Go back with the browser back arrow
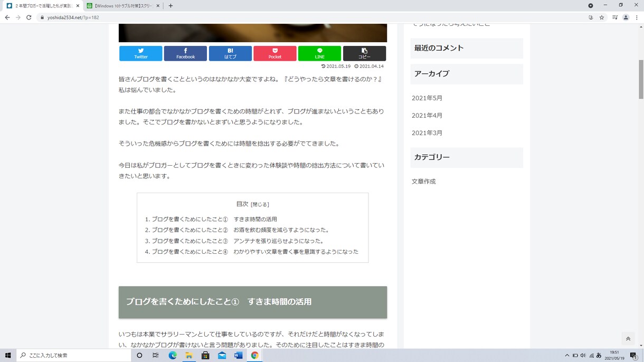This screenshot has height=362, width=644. 7,17
